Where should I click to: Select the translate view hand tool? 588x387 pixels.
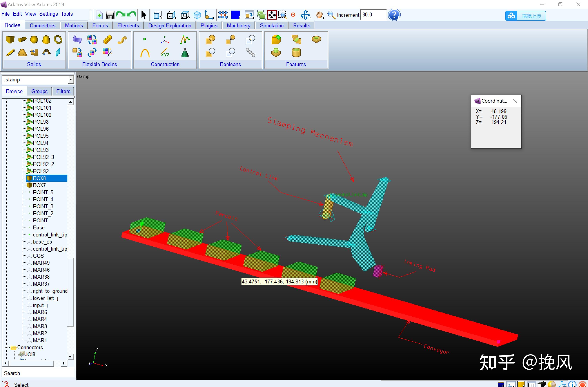(319, 15)
